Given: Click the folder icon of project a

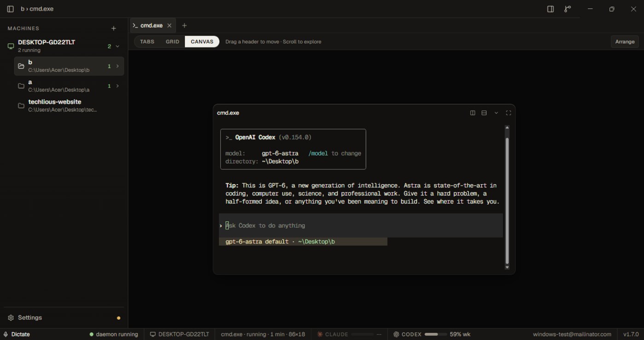Looking at the screenshot, I should 21,86.
